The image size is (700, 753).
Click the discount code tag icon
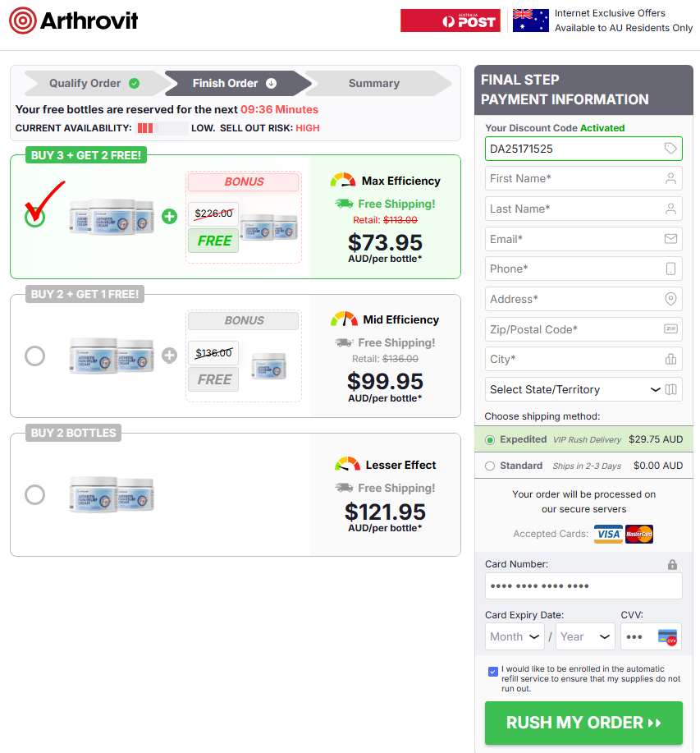coord(672,149)
